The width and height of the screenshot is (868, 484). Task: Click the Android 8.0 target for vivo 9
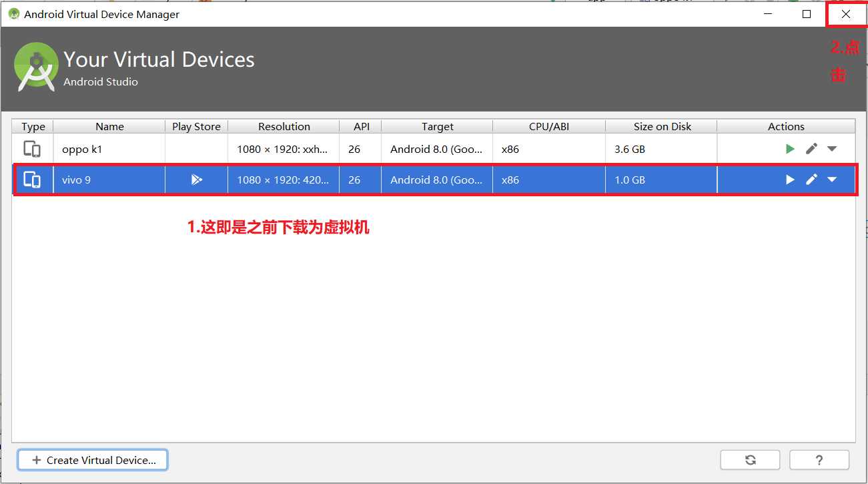[437, 180]
